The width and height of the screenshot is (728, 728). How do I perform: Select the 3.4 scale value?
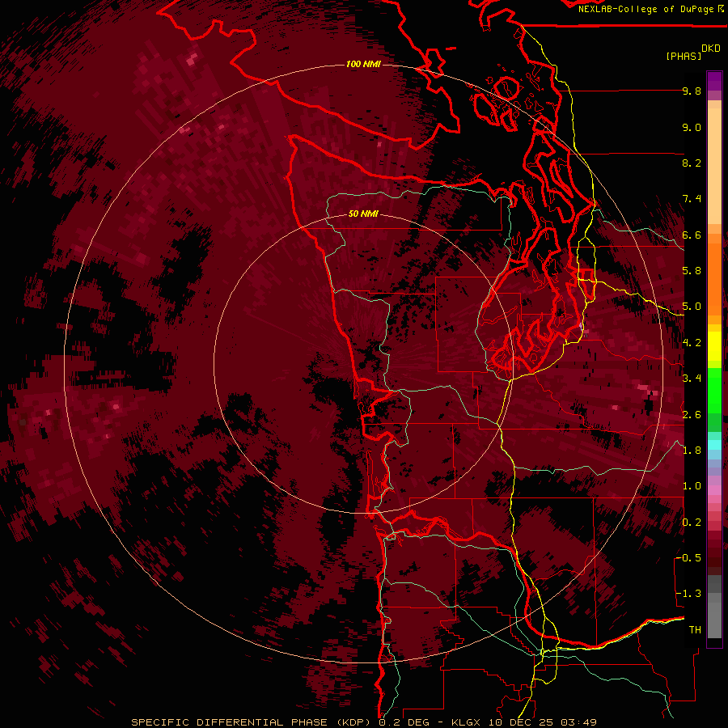click(692, 379)
